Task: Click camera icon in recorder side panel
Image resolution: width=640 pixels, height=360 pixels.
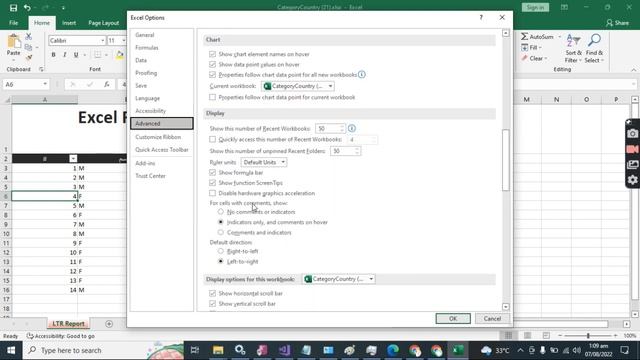Action: pyautogui.click(x=632, y=133)
